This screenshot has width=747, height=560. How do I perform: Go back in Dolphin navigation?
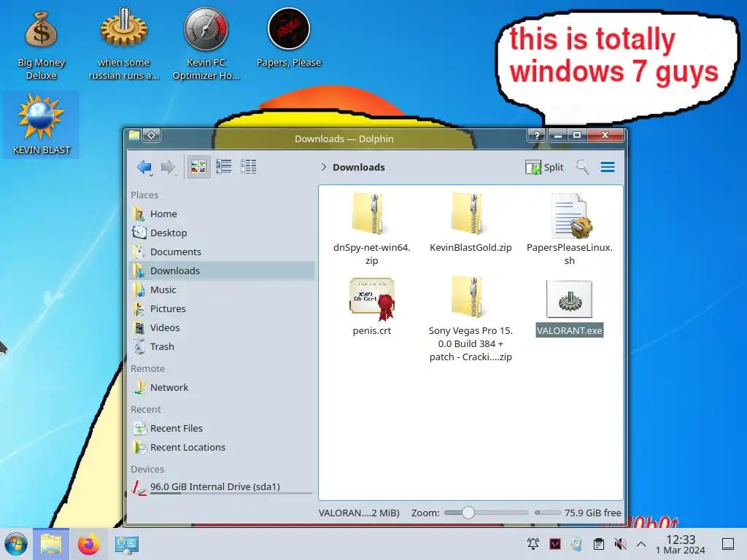(144, 167)
